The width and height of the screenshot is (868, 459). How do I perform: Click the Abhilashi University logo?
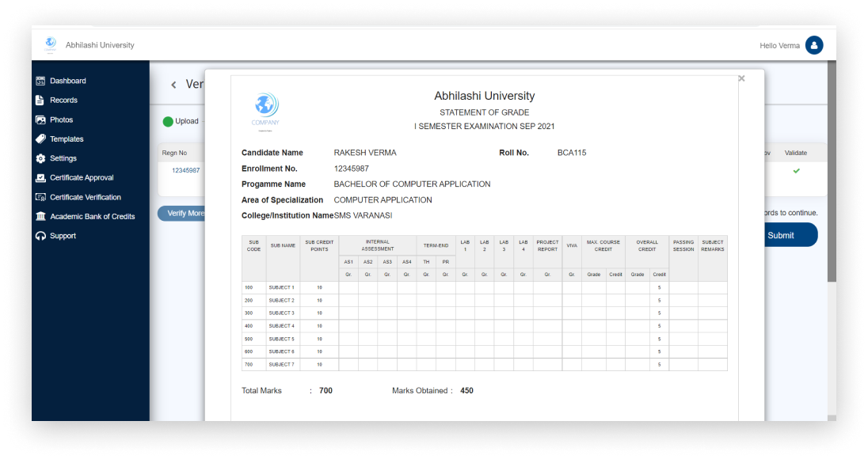click(51, 44)
